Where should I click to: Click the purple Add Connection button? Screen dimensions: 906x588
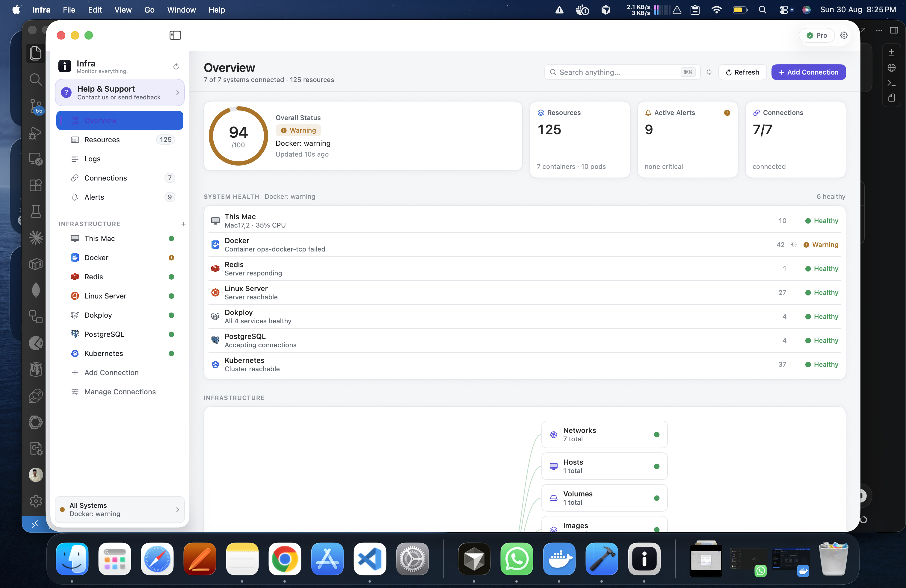[x=809, y=72]
